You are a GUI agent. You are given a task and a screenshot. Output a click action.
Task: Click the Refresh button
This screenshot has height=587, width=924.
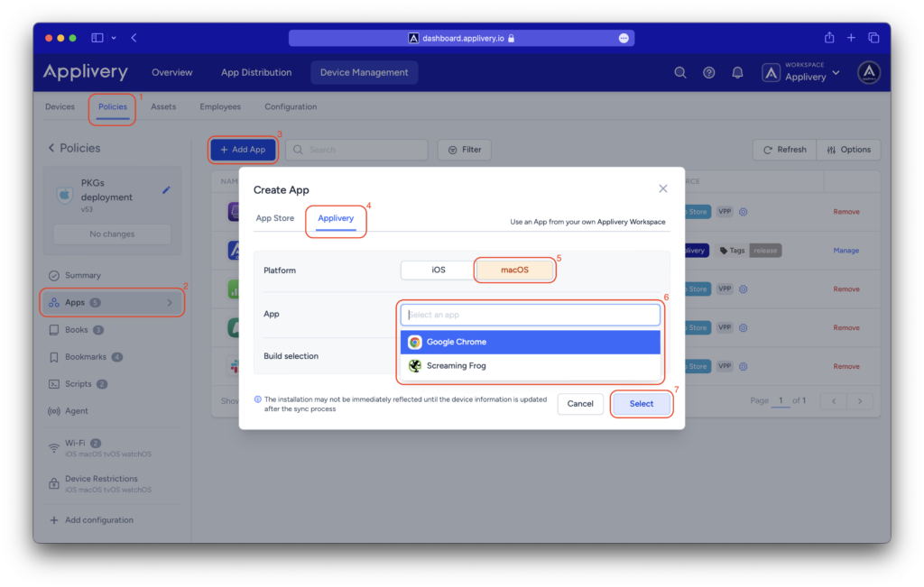click(785, 150)
